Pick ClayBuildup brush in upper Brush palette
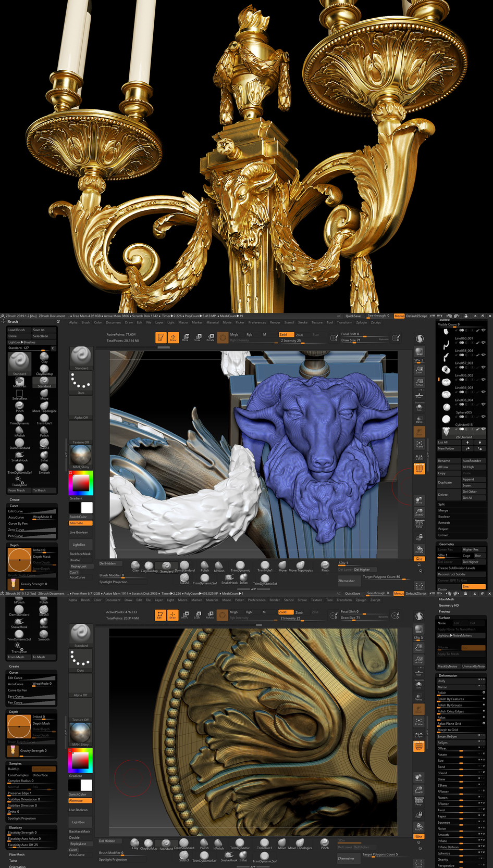 44,370
